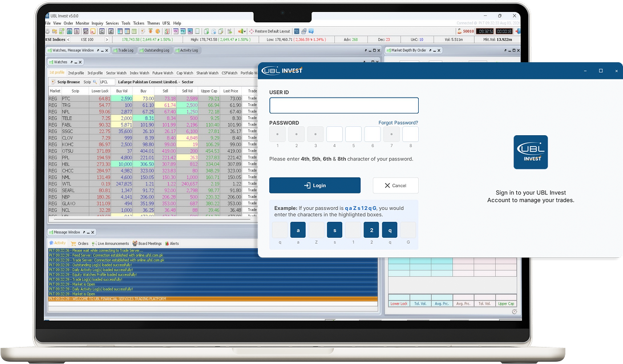Viewport: 623px width, 364px height.
Task: Click the Login button
Action: pos(315,185)
